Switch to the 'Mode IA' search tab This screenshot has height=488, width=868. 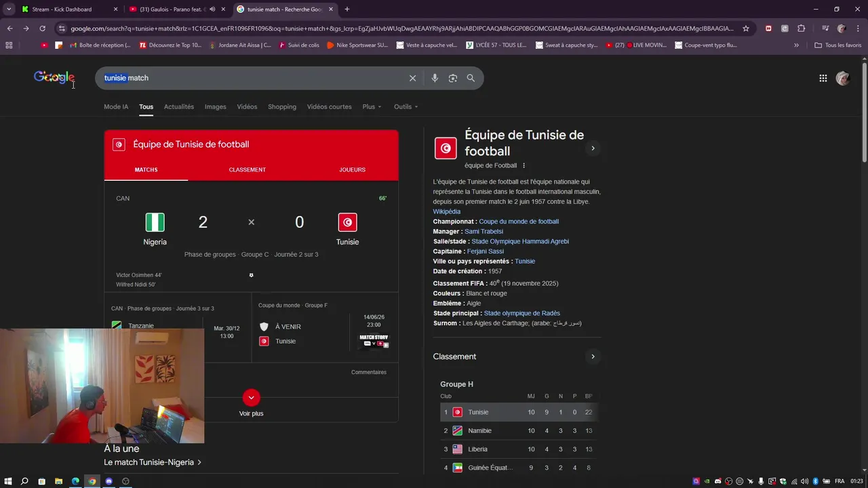point(116,106)
